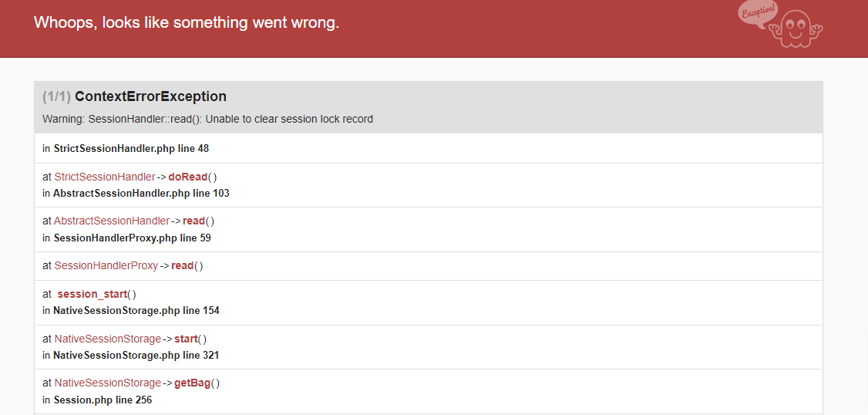Screen dimensions: 868x415
Task: Click the AbstractSessionHandler.php line 103 text
Action: click(141, 193)
